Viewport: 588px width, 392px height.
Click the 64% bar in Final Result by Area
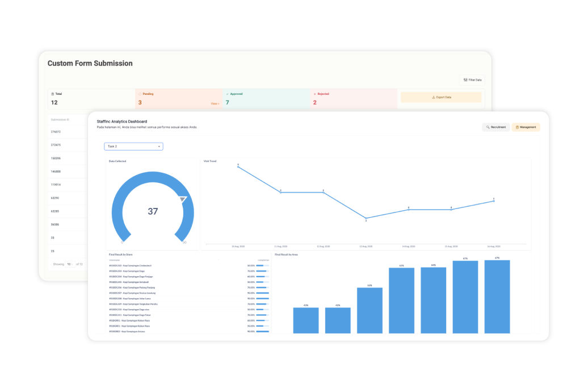point(434,301)
